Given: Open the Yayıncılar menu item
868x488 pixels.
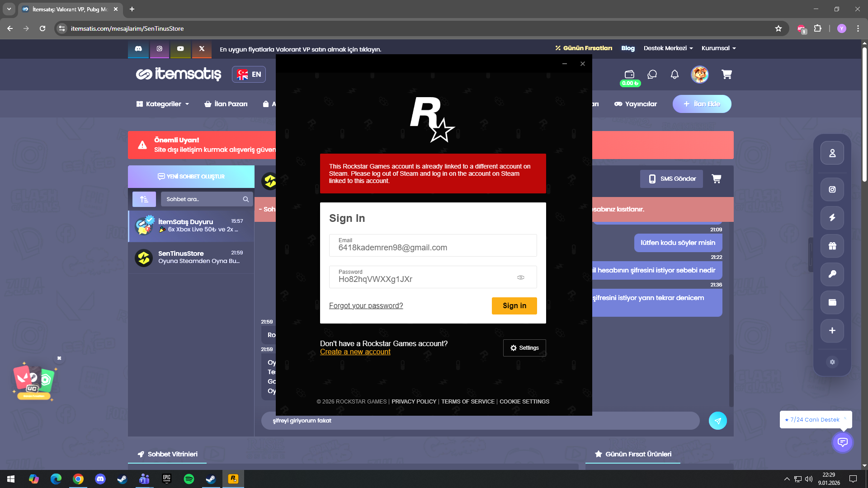Looking at the screenshot, I should (636, 104).
